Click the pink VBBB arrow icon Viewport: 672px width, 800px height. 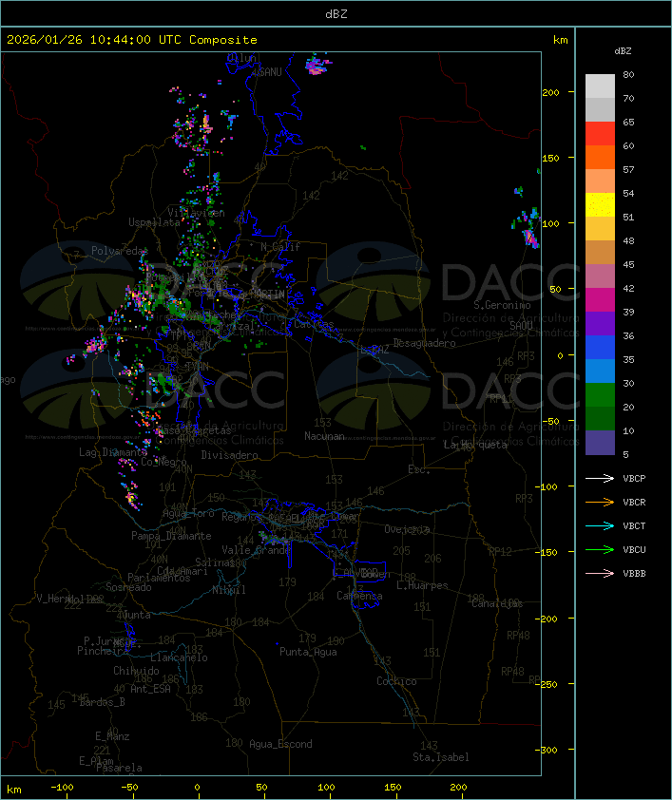point(601,573)
